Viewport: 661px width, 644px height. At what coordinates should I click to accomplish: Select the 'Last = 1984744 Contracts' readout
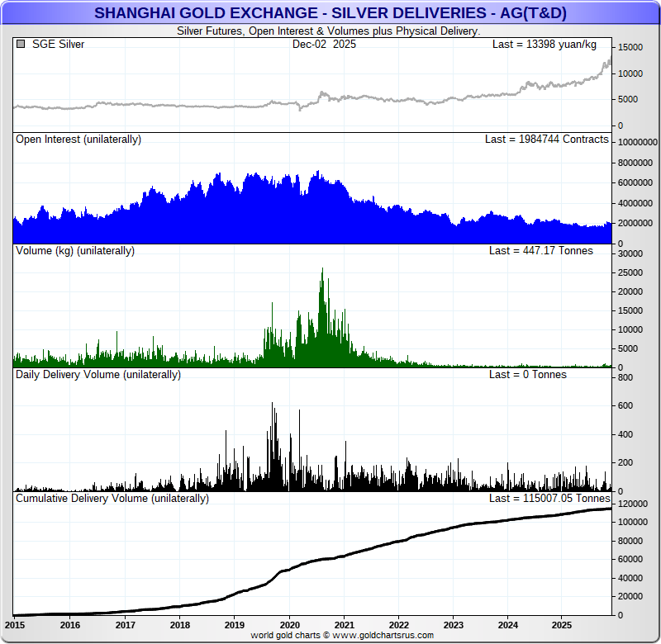coord(546,140)
